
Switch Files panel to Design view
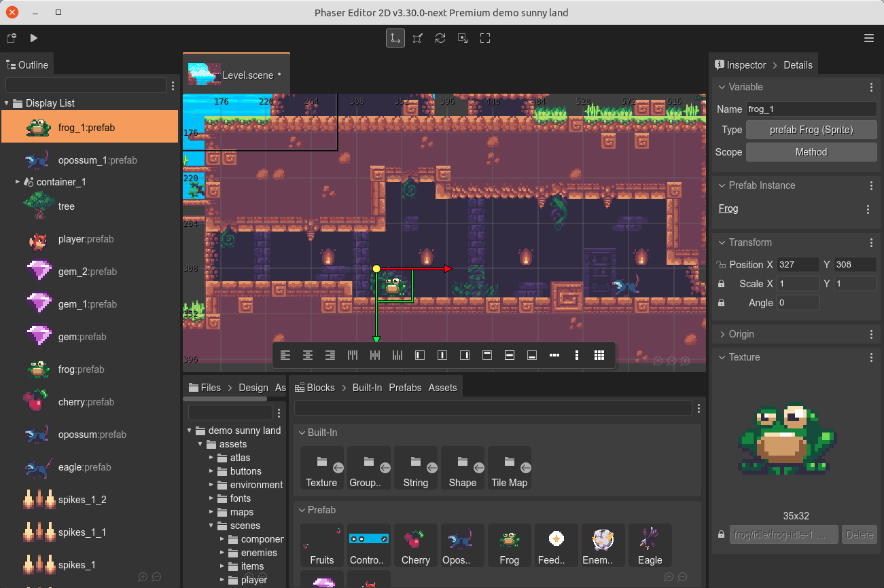point(253,388)
